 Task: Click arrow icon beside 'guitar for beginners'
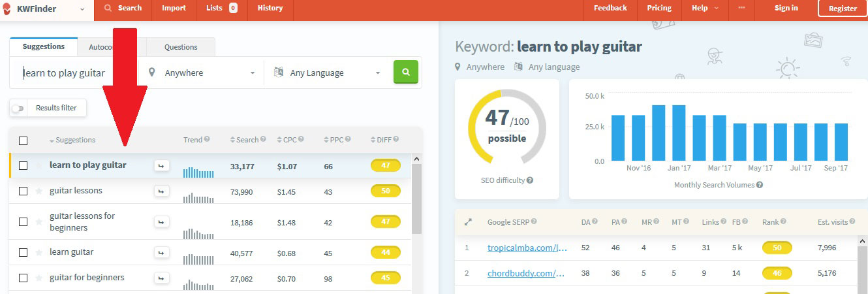[x=161, y=278]
